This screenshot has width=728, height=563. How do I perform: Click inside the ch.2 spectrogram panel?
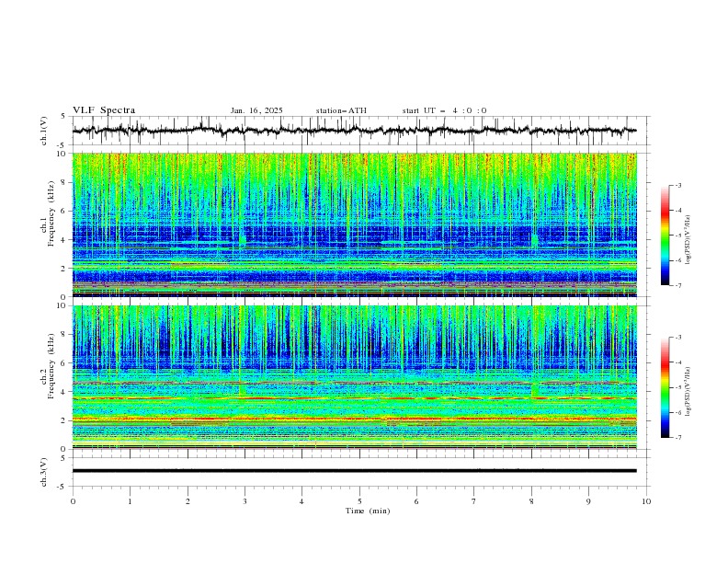(354, 377)
